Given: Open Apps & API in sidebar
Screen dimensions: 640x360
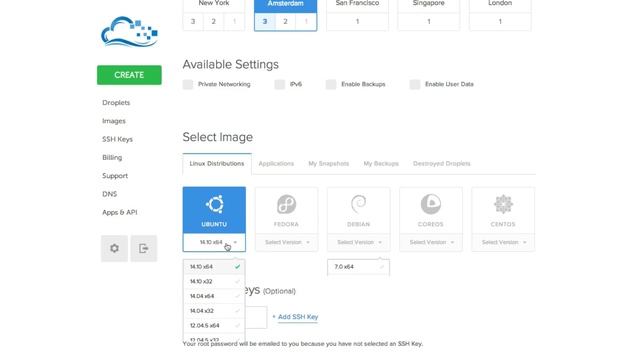Looking at the screenshot, I should [x=120, y=212].
